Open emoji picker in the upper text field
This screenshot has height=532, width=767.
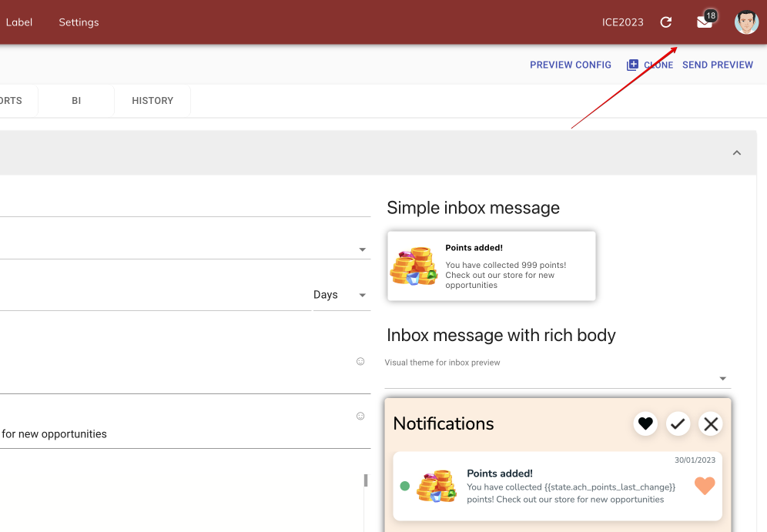(360, 362)
